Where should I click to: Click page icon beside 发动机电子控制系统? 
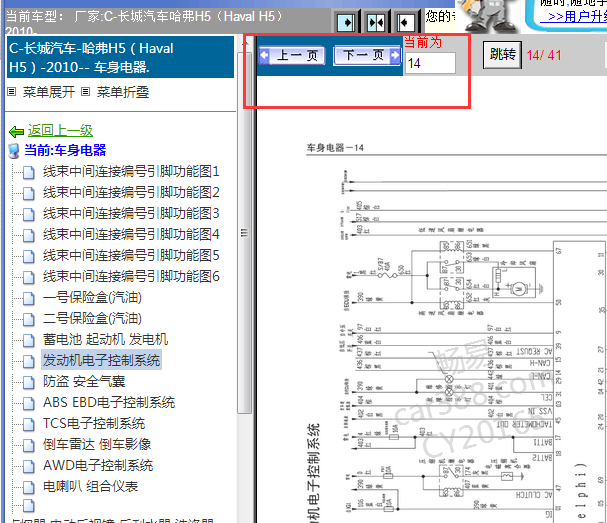[28, 362]
